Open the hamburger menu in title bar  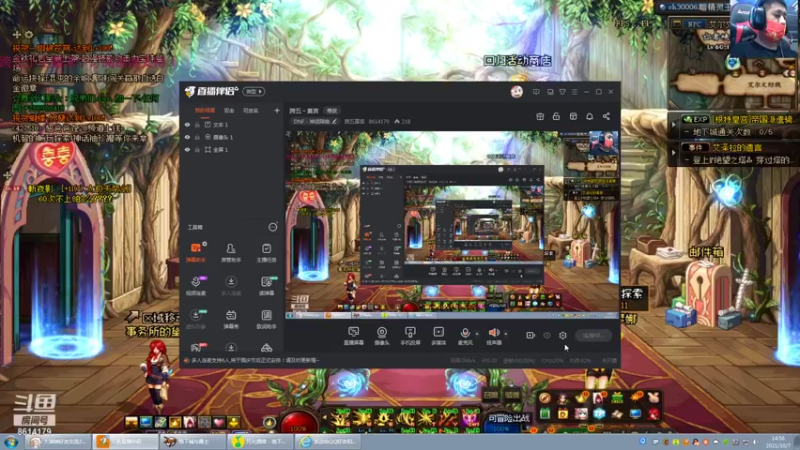574,92
